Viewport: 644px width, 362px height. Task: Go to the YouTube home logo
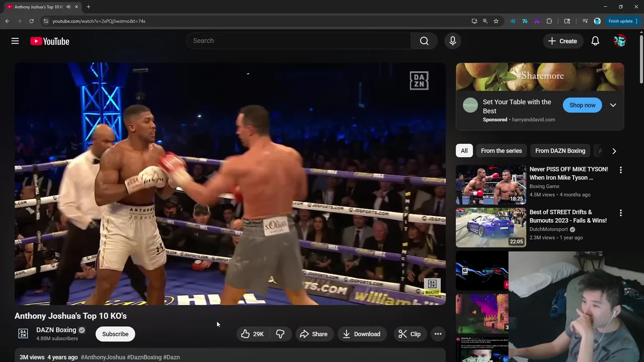pos(50,41)
